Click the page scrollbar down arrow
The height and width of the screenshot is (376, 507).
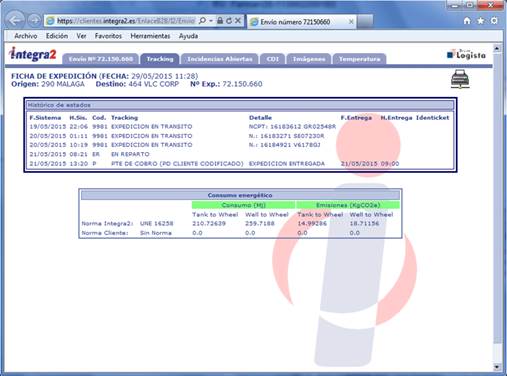[497, 367]
